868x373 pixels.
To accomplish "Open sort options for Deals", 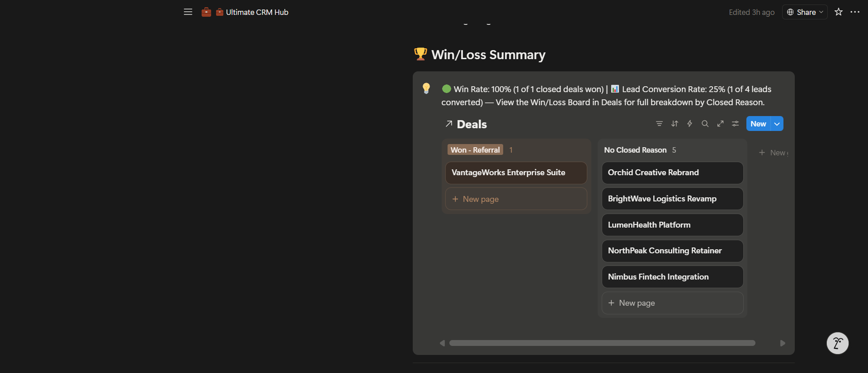I will pyautogui.click(x=675, y=124).
